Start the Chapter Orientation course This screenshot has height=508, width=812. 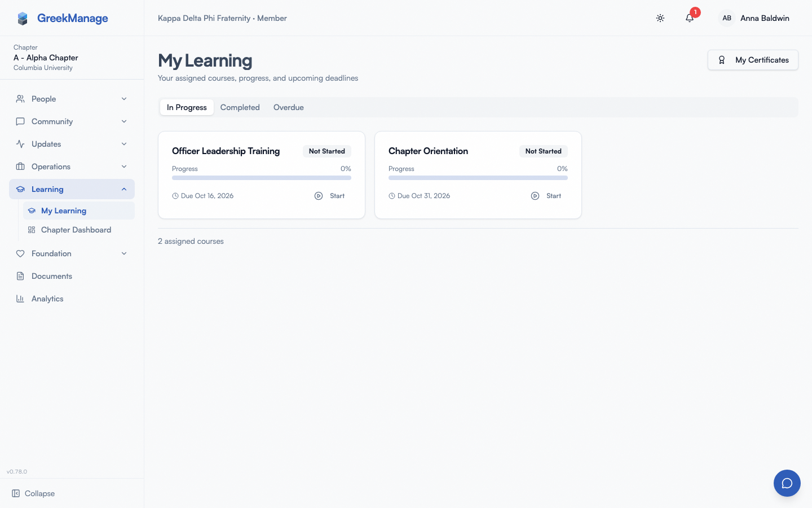(546, 196)
